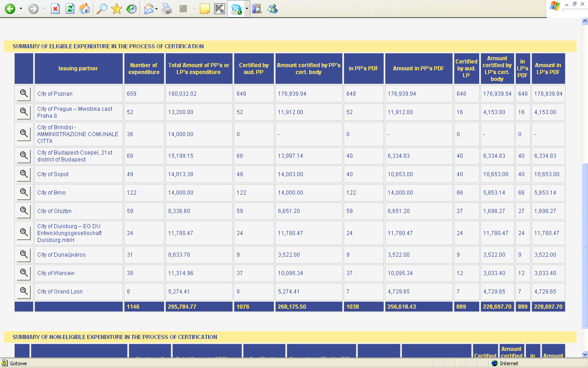588x368 pixels.
Task: Select 'Amount certified by PP's cert. body' header
Action: (x=309, y=69)
